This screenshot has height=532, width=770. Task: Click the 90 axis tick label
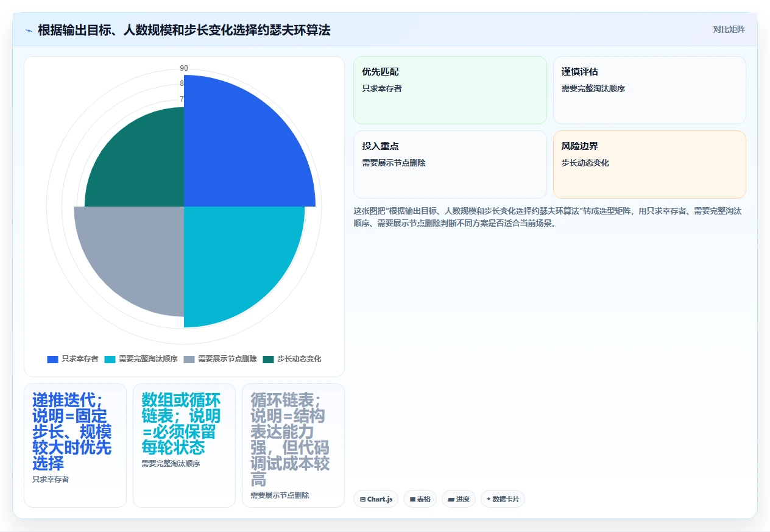coord(184,68)
